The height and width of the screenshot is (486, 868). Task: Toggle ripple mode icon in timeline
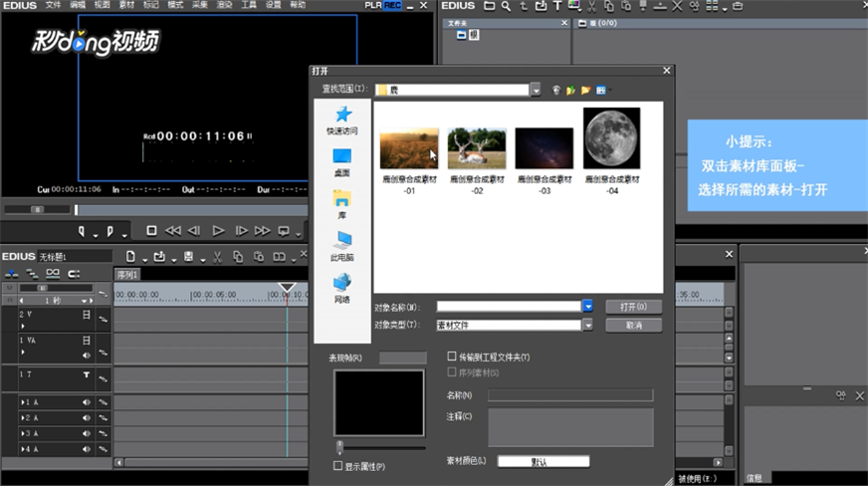pos(32,274)
